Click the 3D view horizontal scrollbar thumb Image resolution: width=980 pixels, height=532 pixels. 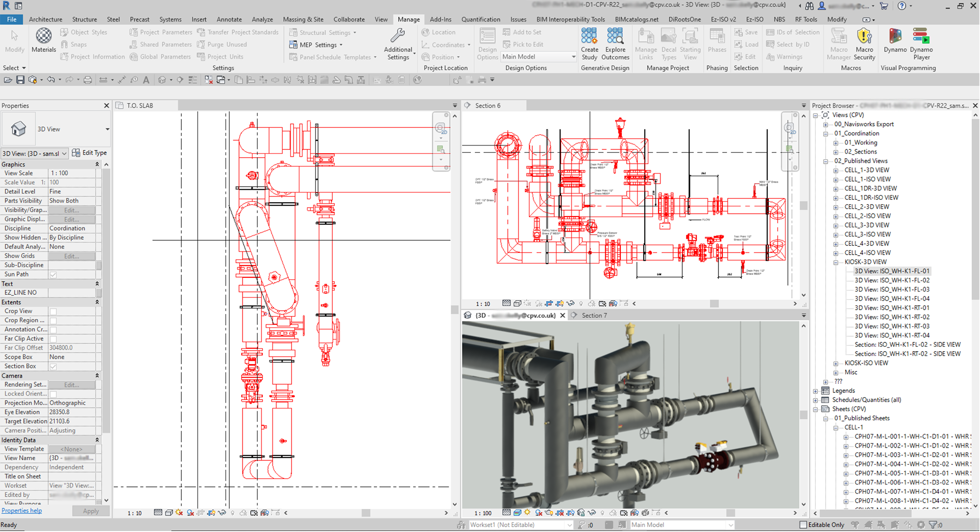pyautogui.click(x=730, y=513)
